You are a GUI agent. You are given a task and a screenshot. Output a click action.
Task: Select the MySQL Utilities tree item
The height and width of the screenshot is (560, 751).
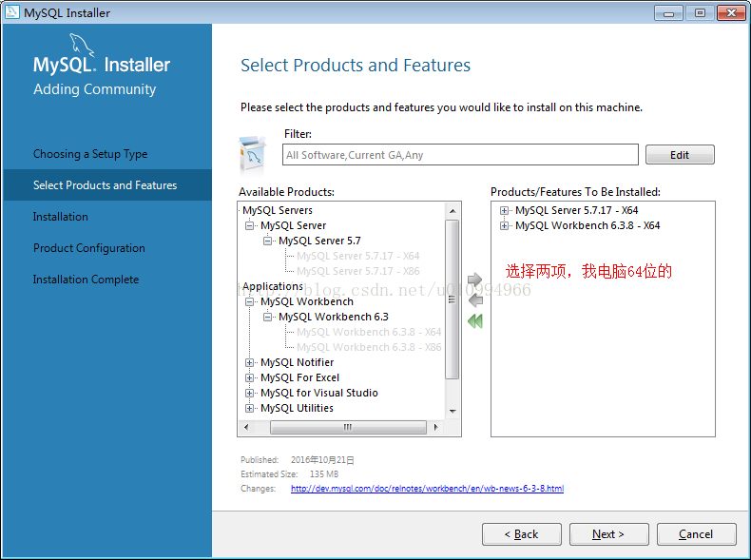[x=297, y=409]
